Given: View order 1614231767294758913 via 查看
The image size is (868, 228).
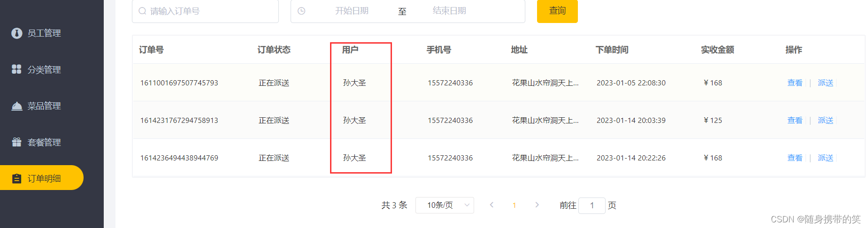Looking at the screenshot, I should point(795,120).
